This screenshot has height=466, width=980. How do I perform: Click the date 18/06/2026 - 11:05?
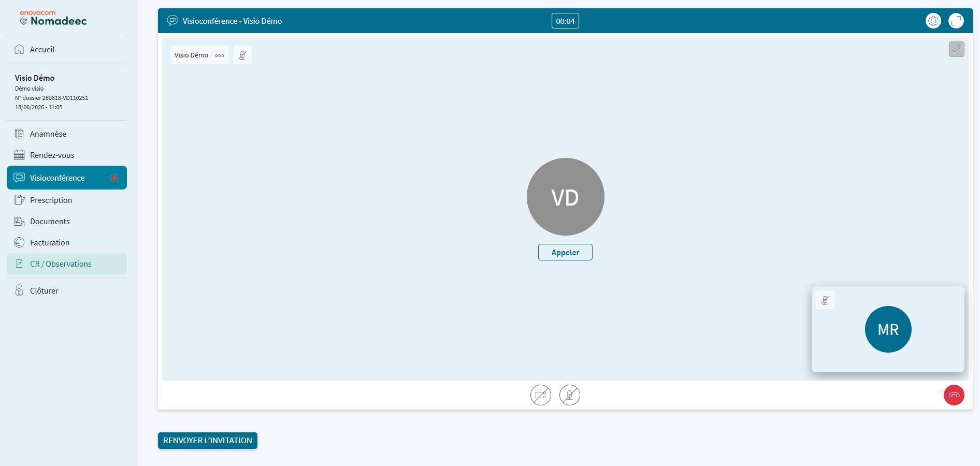pyautogui.click(x=39, y=107)
